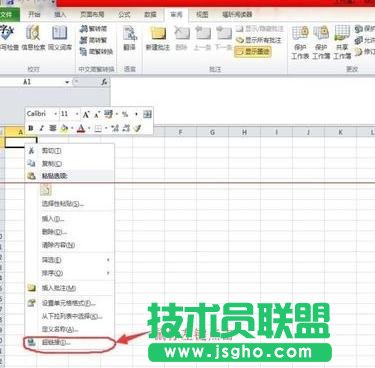The height and width of the screenshot is (368, 375).
Task: Click the paste option icon in context menu
Action: (x=46, y=190)
